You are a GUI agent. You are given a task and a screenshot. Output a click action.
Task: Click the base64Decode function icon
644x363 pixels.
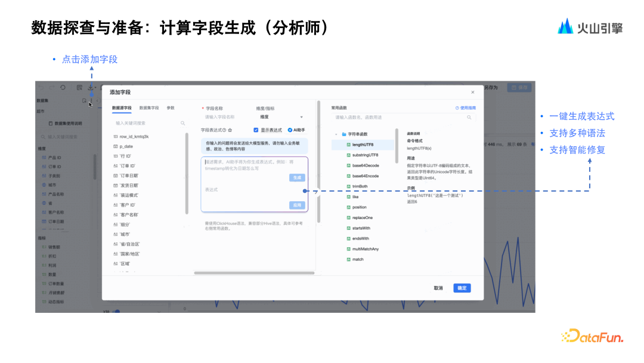(x=349, y=165)
